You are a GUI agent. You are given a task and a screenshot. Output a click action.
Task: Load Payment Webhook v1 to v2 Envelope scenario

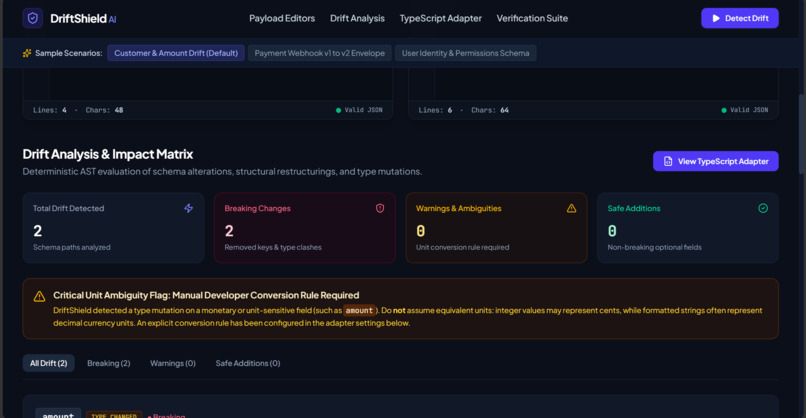(320, 53)
